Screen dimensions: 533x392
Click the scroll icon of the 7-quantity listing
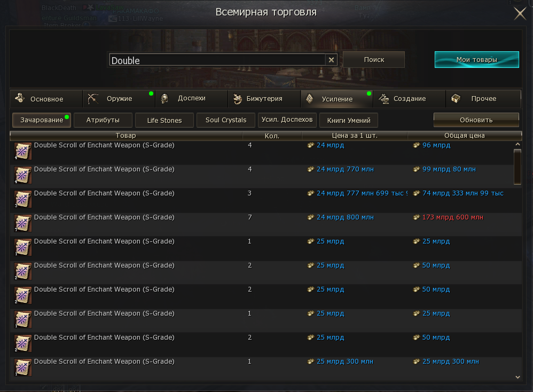click(22, 223)
